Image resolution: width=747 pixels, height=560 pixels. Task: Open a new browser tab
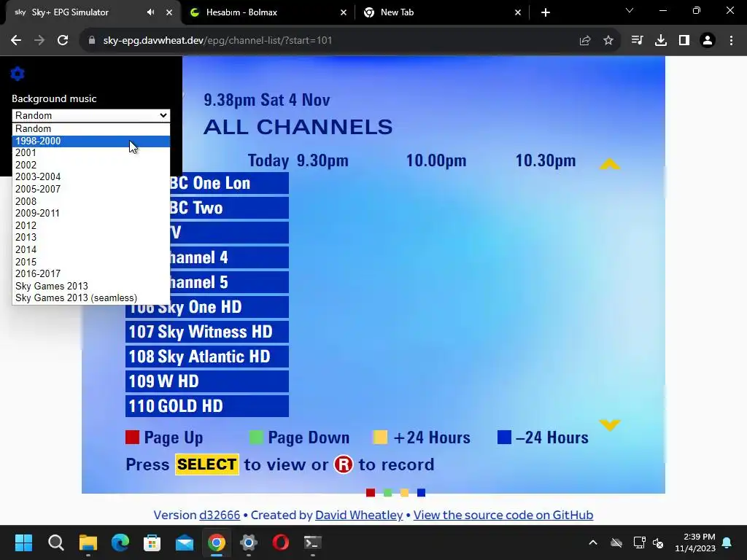tap(546, 12)
